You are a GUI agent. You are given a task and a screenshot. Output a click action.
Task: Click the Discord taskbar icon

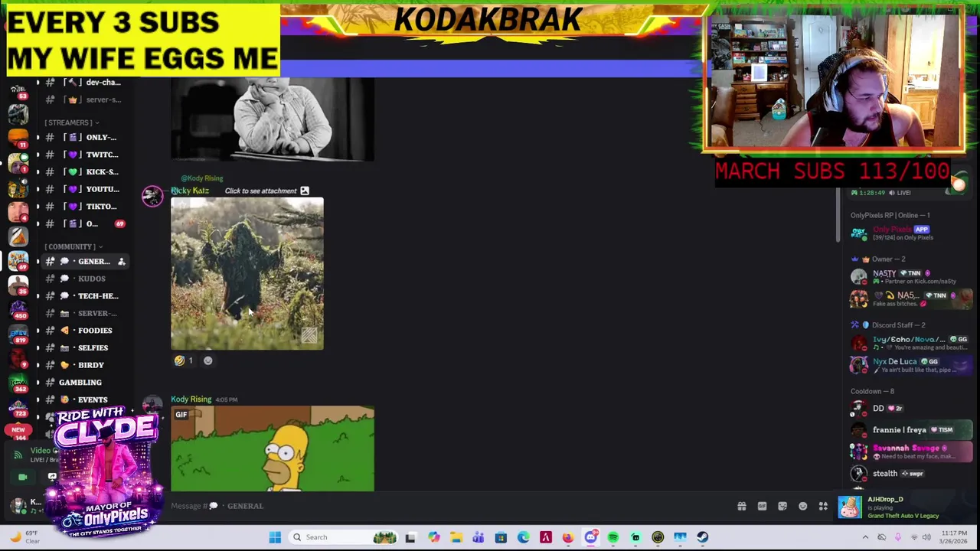click(590, 537)
